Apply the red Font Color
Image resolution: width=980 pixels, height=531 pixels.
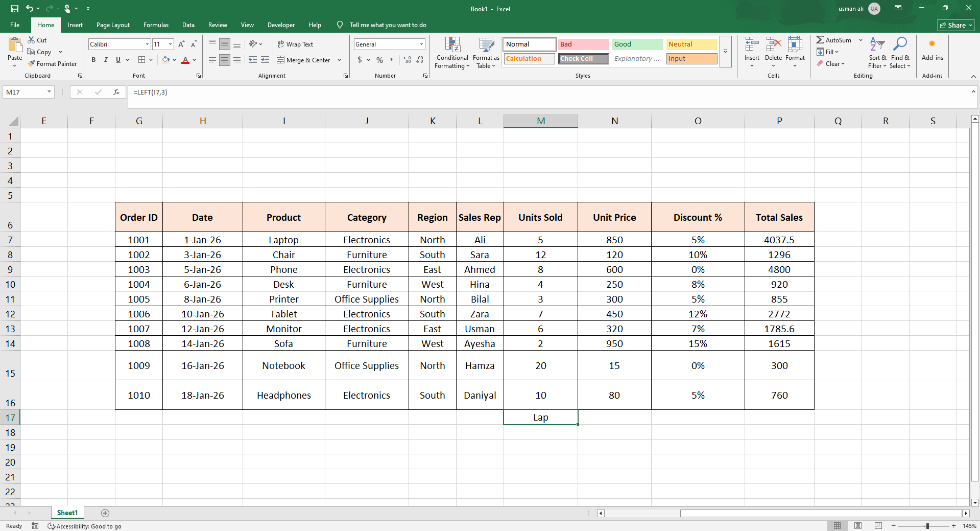point(185,60)
